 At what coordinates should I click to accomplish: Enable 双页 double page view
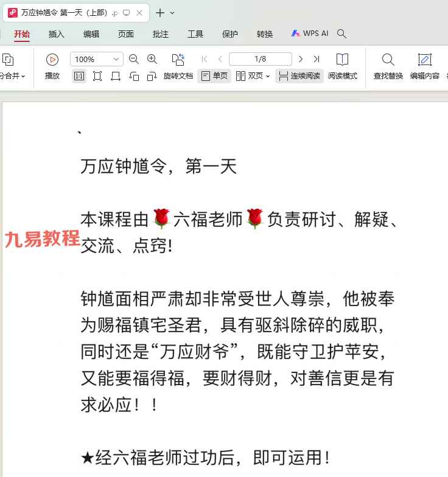250,75
